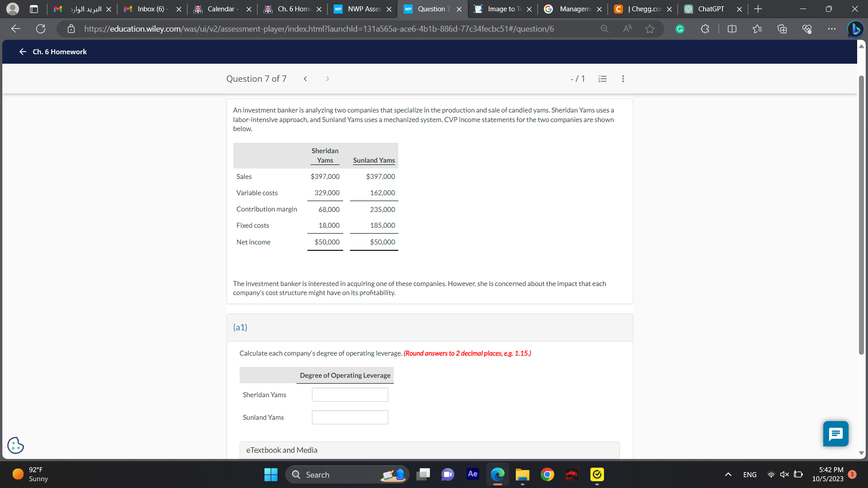Open the three-dot question options menu

click(x=623, y=79)
